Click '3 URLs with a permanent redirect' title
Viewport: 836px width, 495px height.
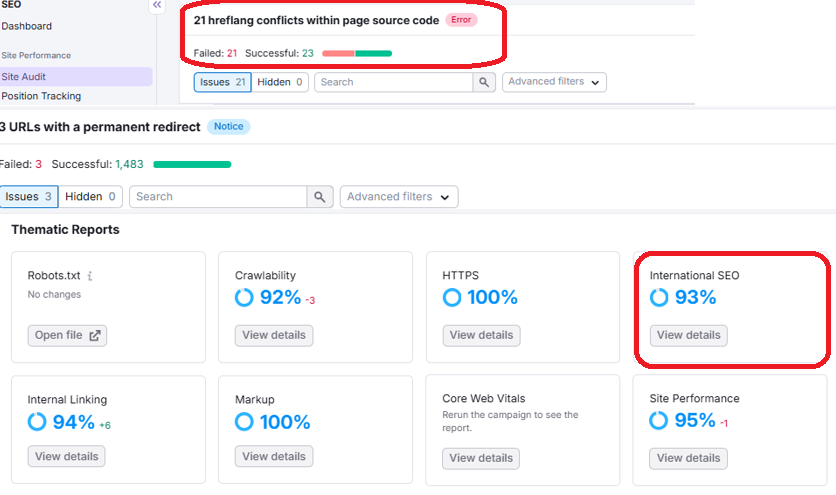pos(100,127)
